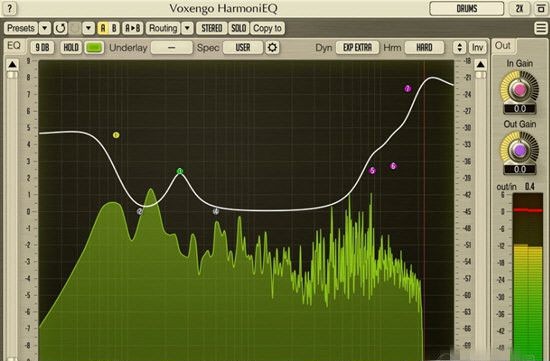
Task: Click the right vertical range slider handle
Action: point(480,75)
